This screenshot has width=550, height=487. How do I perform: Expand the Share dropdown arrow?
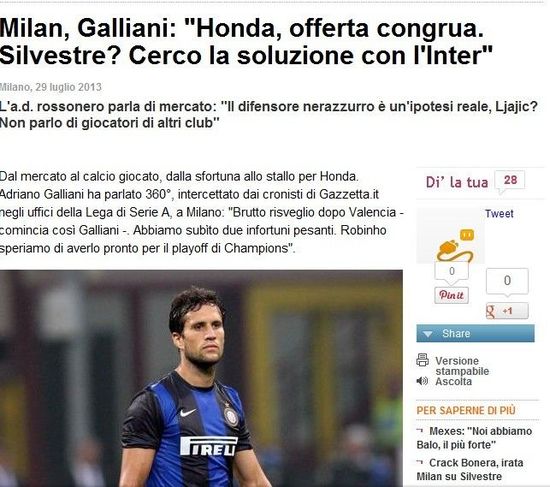[428, 334]
